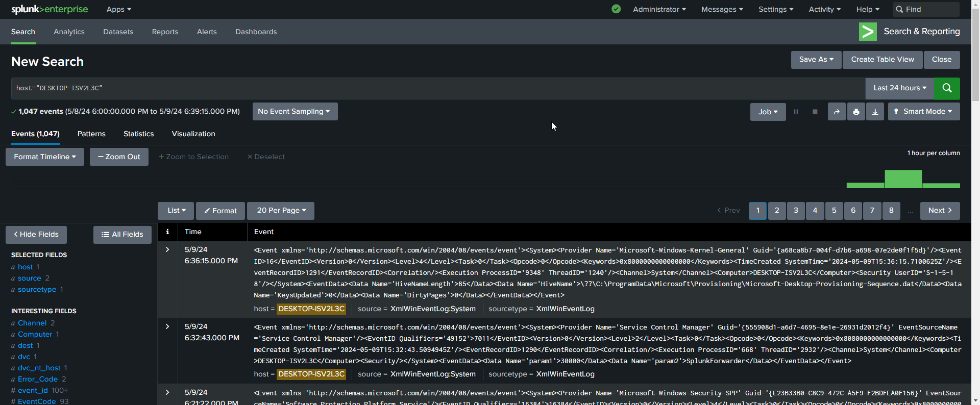Open the Save As dropdown
The height and width of the screenshot is (405, 980).
point(816,60)
